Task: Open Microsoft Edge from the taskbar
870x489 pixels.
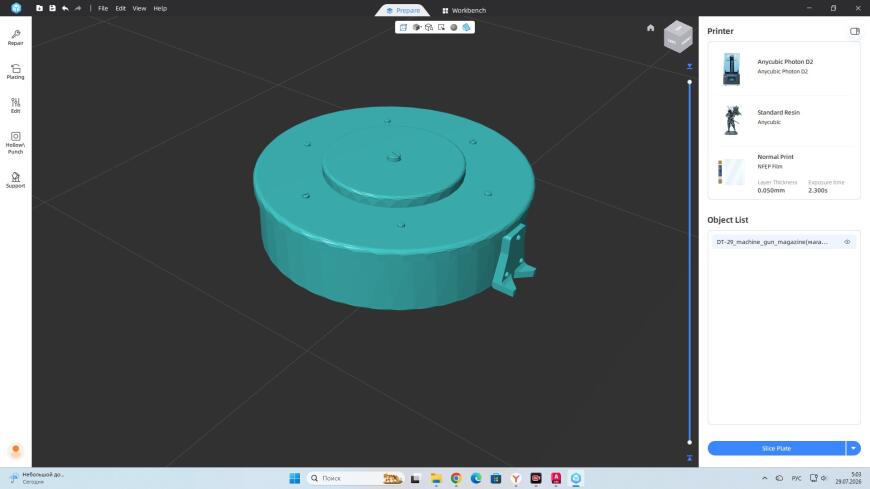Action: (x=476, y=478)
